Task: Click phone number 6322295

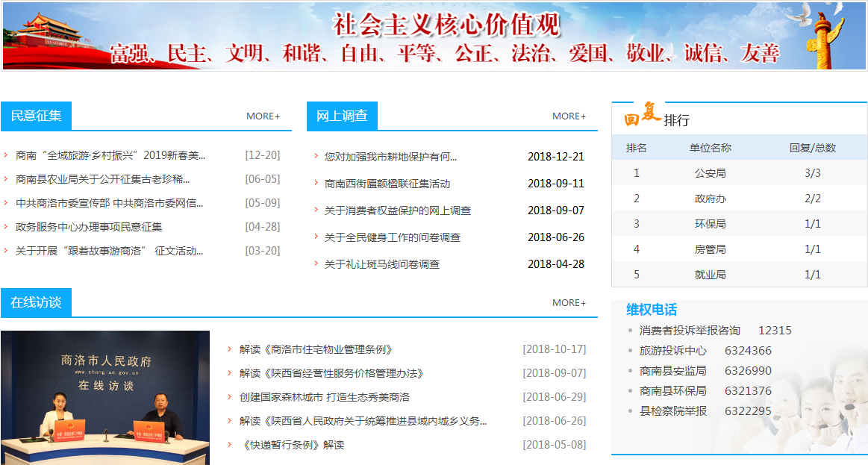Action: click(748, 411)
